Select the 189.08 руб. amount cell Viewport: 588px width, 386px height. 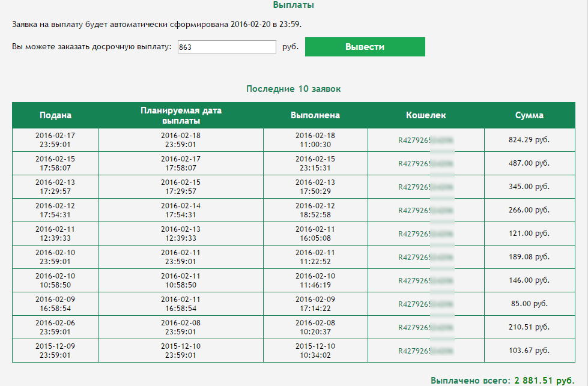(x=529, y=257)
